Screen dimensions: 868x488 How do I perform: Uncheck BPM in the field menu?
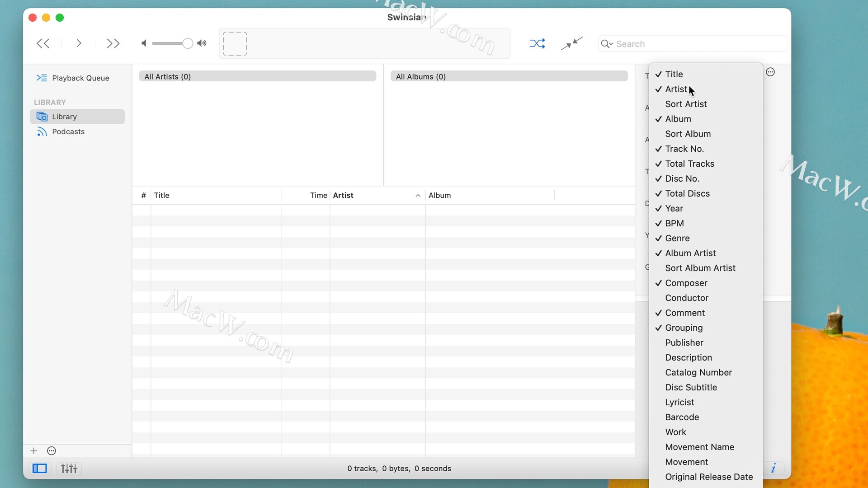click(x=706, y=223)
